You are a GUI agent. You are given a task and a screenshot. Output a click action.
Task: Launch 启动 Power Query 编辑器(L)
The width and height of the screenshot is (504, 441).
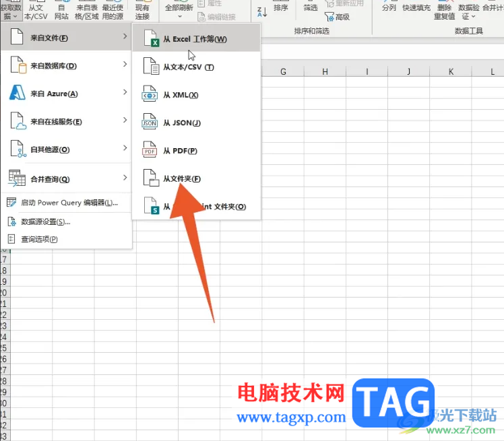point(66,203)
